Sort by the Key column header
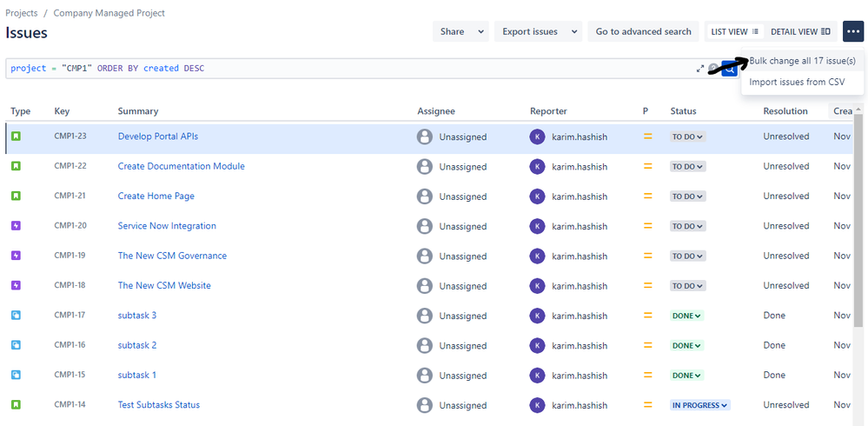Image resolution: width=868 pixels, height=426 pixels. pyautogui.click(x=62, y=110)
